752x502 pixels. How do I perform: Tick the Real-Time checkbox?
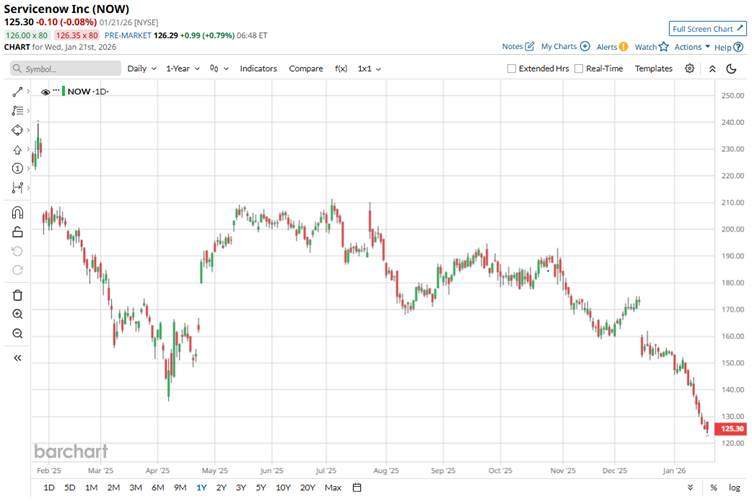579,69
